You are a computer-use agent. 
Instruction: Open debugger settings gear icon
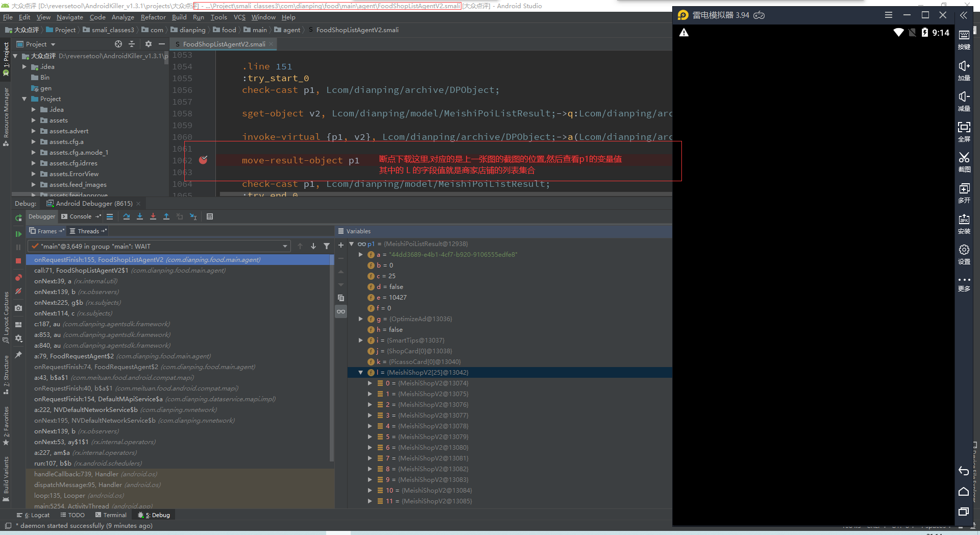[x=18, y=338]
